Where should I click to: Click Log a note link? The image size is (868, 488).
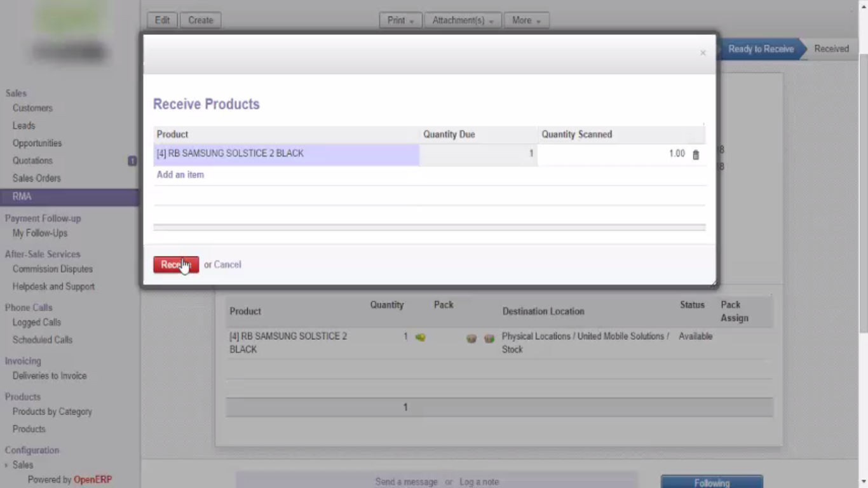click(479, 482)
